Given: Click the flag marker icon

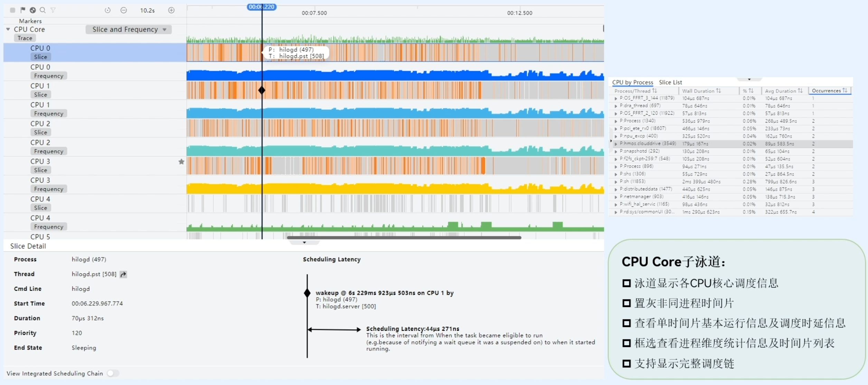Looking at the screenshot, I should tap(23, 10).
